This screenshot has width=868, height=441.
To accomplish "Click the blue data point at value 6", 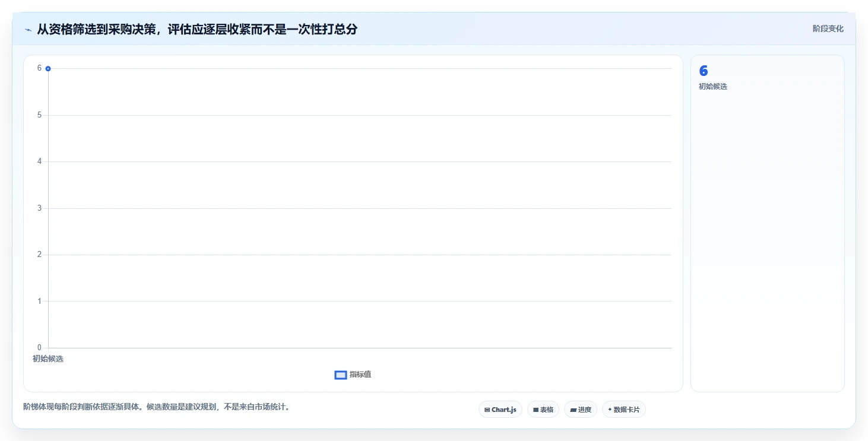I will pos(48,69).
